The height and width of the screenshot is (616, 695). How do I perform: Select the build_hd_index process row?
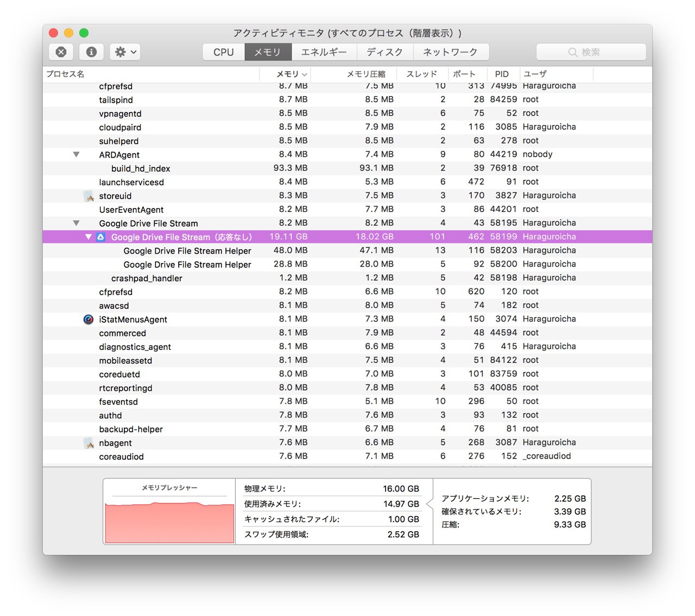(347, 168)
